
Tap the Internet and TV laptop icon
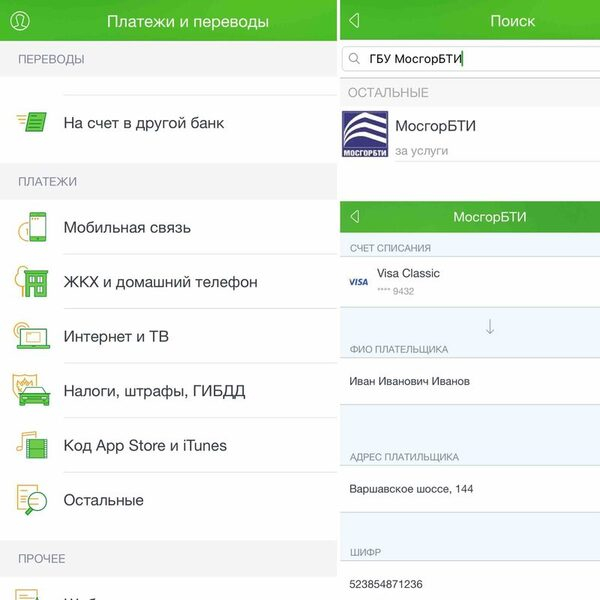coord(32,336)
